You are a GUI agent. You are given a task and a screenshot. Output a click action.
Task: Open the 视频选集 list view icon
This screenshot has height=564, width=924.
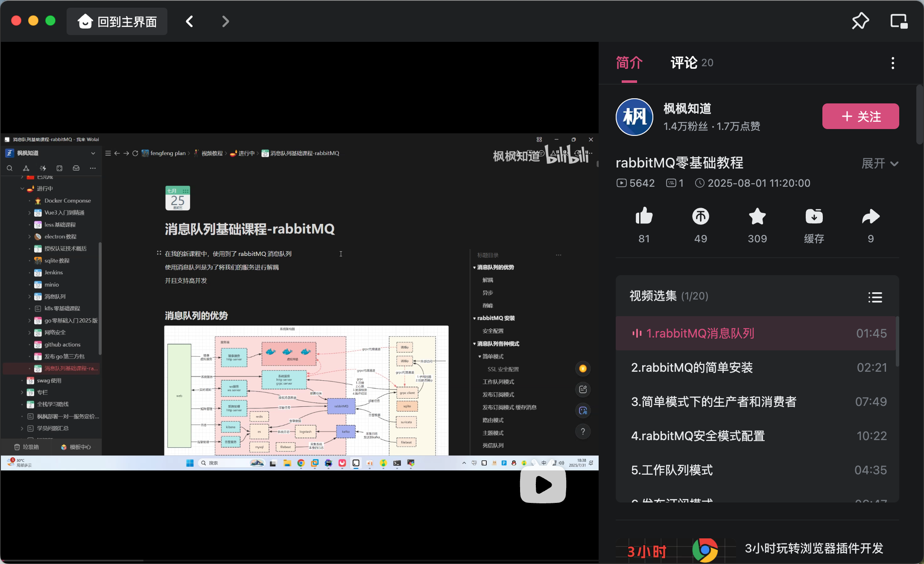tap(875, 297)
